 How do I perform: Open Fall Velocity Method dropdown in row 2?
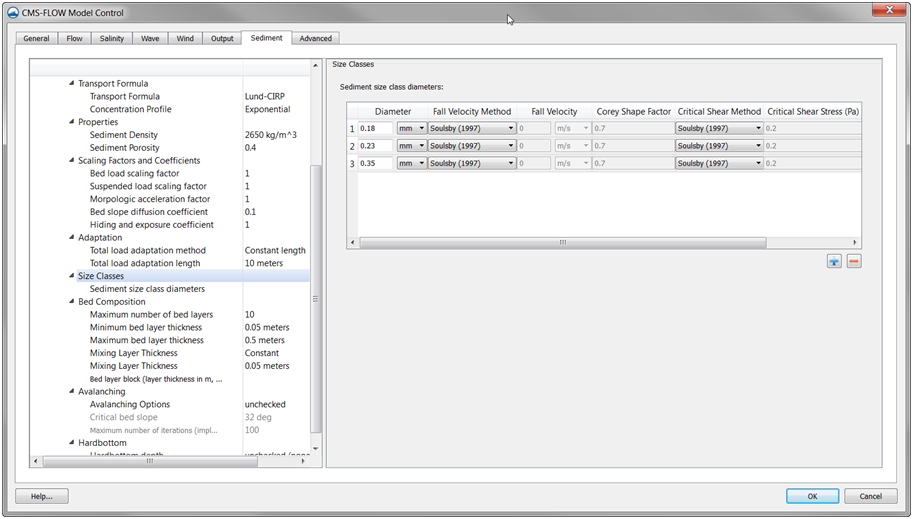coord(472,146)
